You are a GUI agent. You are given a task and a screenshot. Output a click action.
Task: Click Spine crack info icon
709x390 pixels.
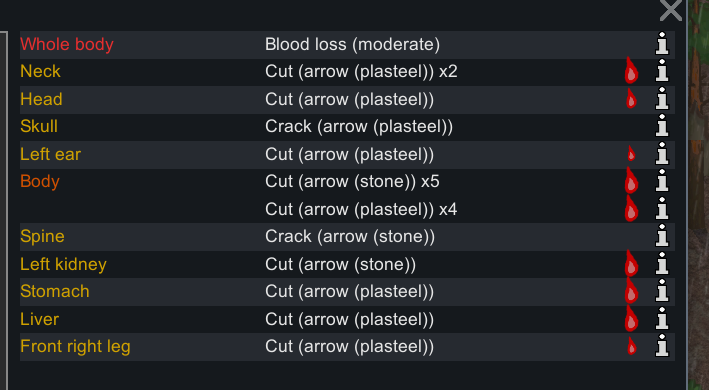pyautogui.click(x=662, y=236)
